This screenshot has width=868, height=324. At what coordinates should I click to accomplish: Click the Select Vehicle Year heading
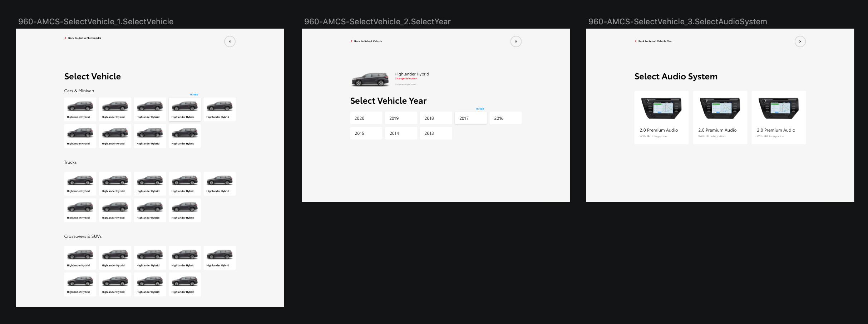(388, 101)
